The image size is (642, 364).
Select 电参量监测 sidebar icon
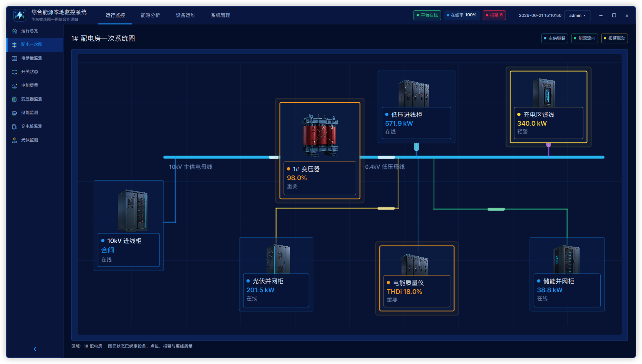pos(14,58)
